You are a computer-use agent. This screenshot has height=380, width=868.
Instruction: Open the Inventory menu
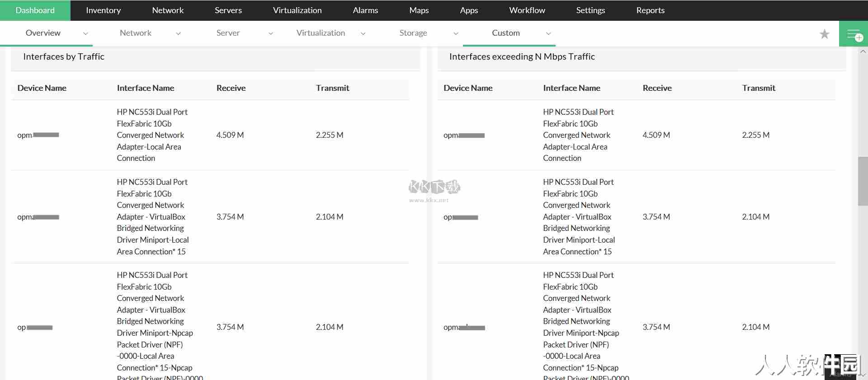point(103,10)
